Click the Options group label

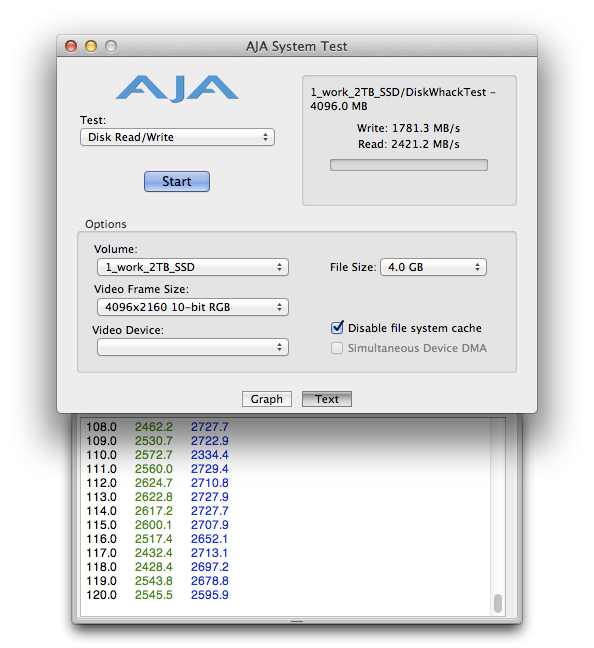[x=106, y=224]
